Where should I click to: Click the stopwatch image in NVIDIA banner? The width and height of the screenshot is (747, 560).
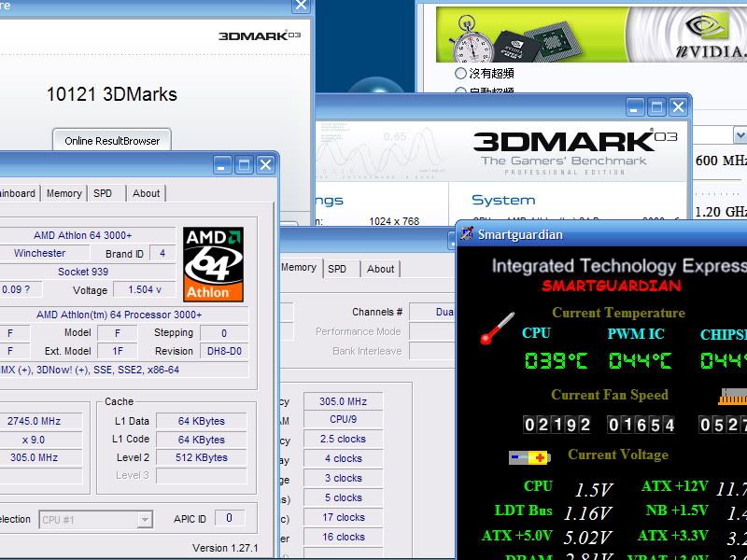472,40
